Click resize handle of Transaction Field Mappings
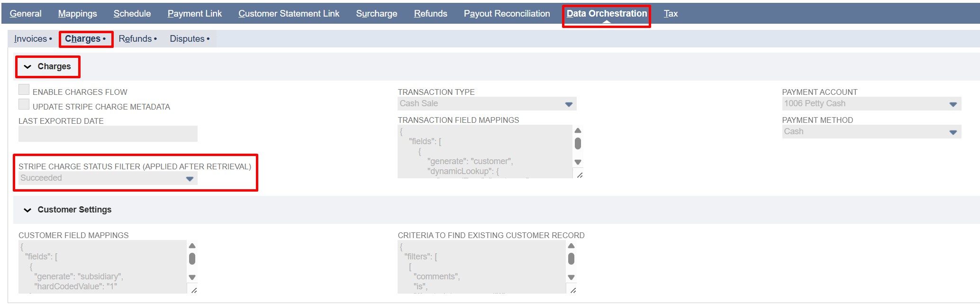 [x=580, y=175]
